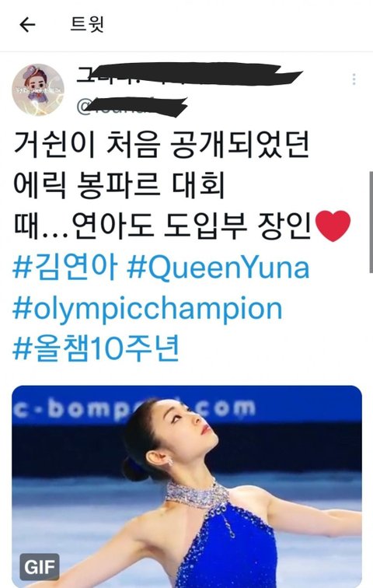Open the #올챔10주년 hashtag
Viewport: 373px width, 588px height.
coord(96,348)
